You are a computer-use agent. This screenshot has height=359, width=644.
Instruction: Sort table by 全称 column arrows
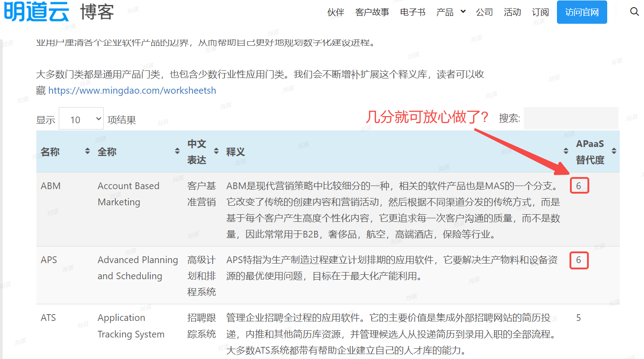point(177,151)
